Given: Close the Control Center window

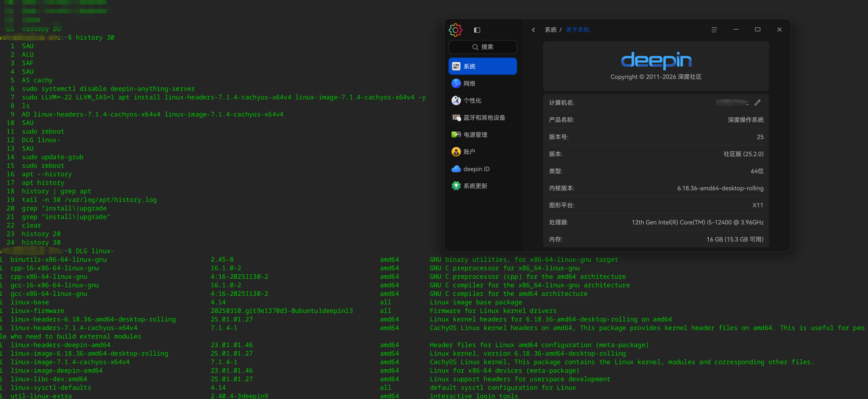Looking at the screenshot, I should pyautogui.click(x=779, y=30).
